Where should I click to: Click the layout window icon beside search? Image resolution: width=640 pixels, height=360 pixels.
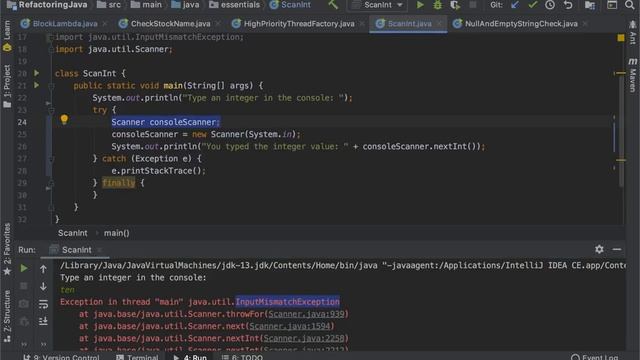pyautogui.click(x=612, y=5)
